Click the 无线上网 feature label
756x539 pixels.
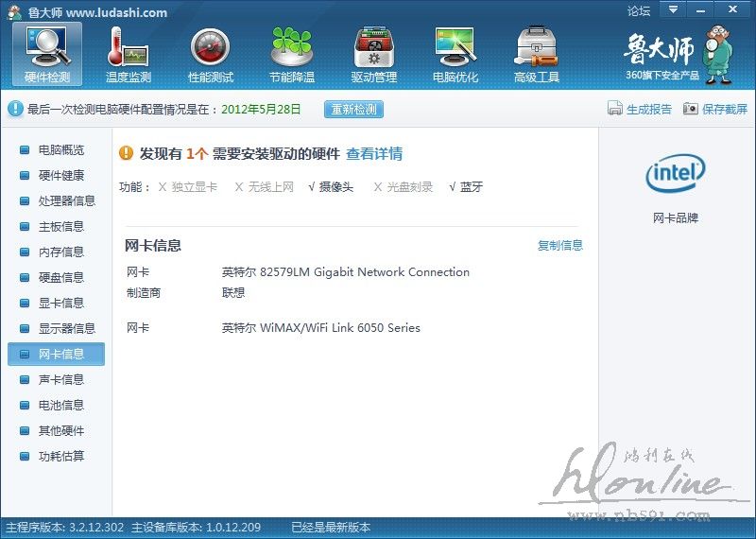271,186
